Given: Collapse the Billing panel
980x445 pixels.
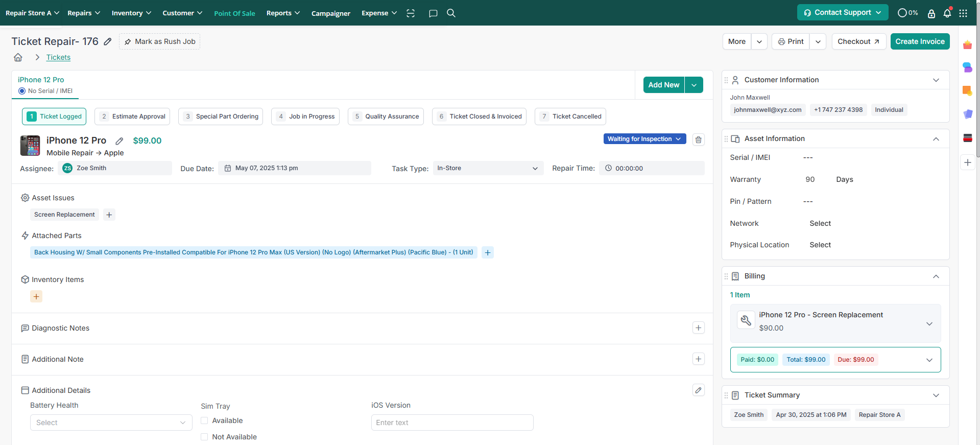Looking at the screenshot, I should tap(936, 276).
